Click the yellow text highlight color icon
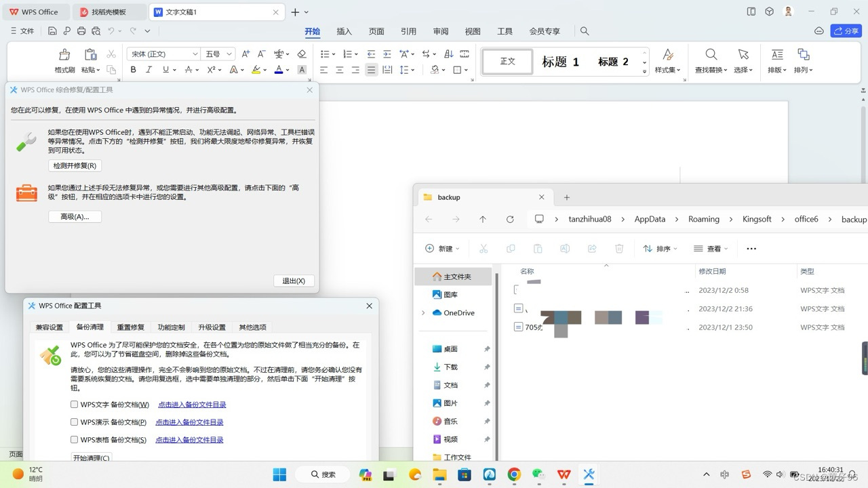Screen dimensions: 868x488 tap(256, 70)
